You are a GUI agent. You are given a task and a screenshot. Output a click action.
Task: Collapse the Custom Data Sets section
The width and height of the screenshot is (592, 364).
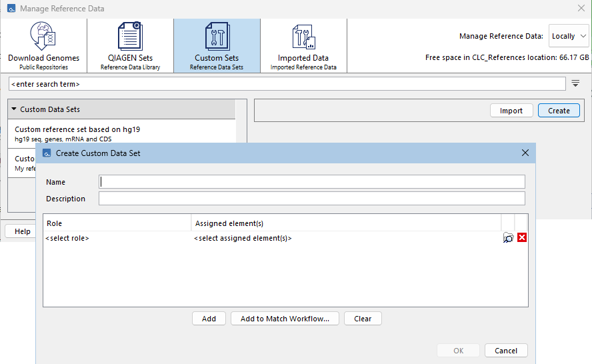point(14,109)
